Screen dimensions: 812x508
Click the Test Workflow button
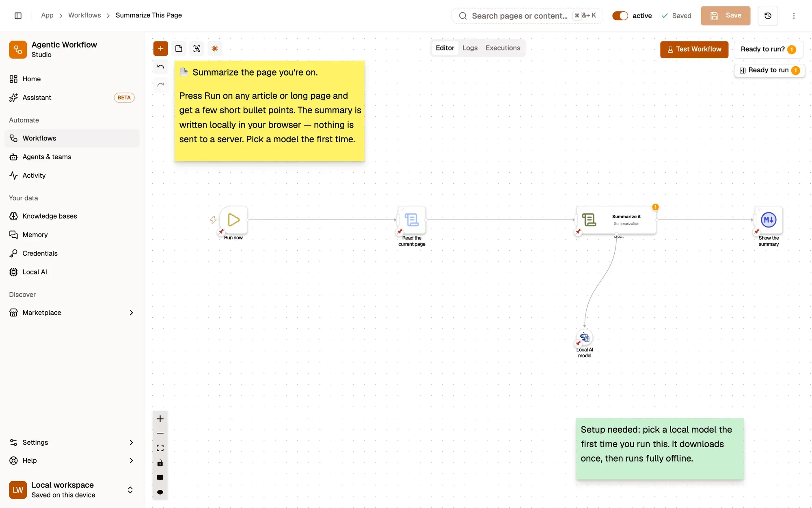click(694, 49)
